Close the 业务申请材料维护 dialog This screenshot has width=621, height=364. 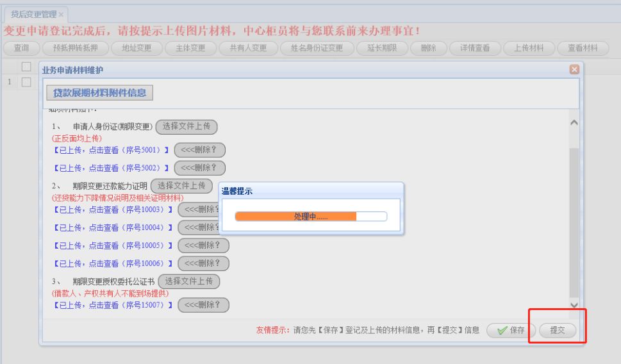point(574,69)
